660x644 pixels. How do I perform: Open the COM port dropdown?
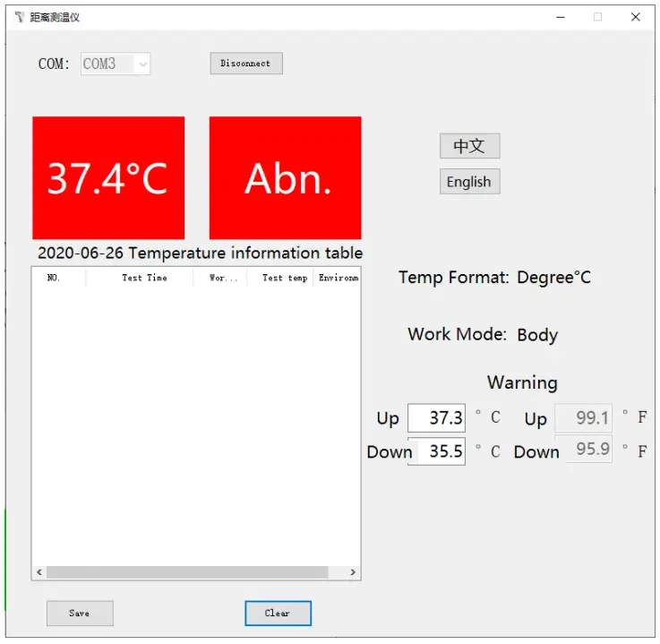click(116, 64)
